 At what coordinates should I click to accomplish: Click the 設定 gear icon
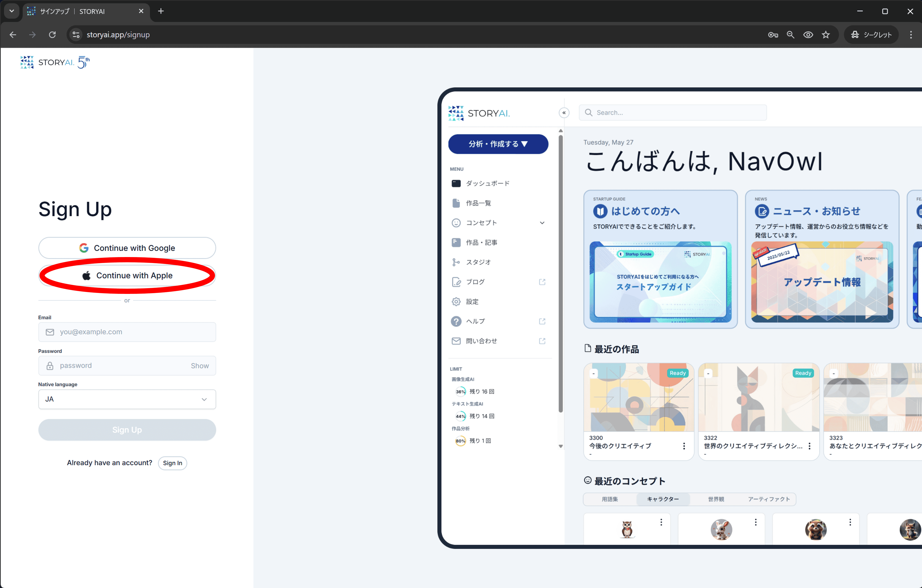click(x=456, y=302)
